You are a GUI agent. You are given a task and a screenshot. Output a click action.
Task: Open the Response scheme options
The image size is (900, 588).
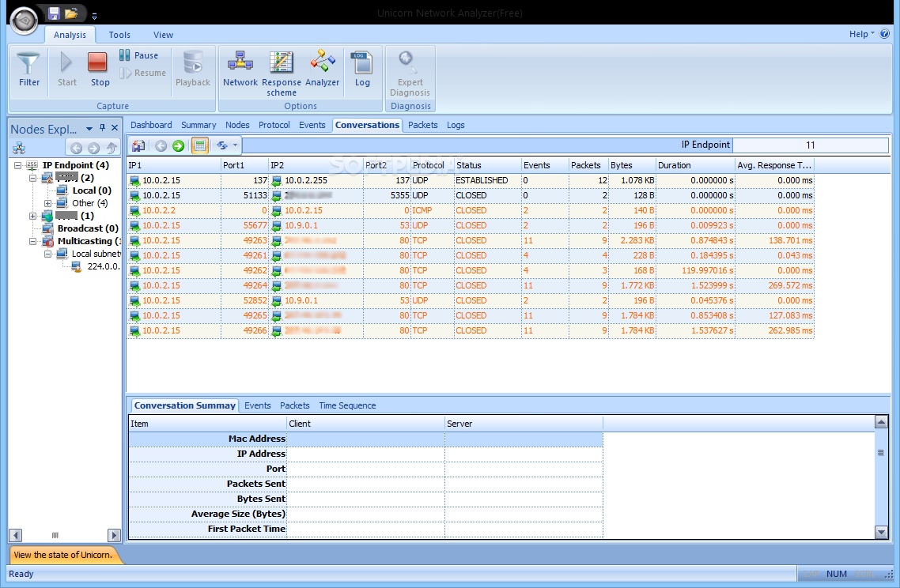[x=282, y=73]
